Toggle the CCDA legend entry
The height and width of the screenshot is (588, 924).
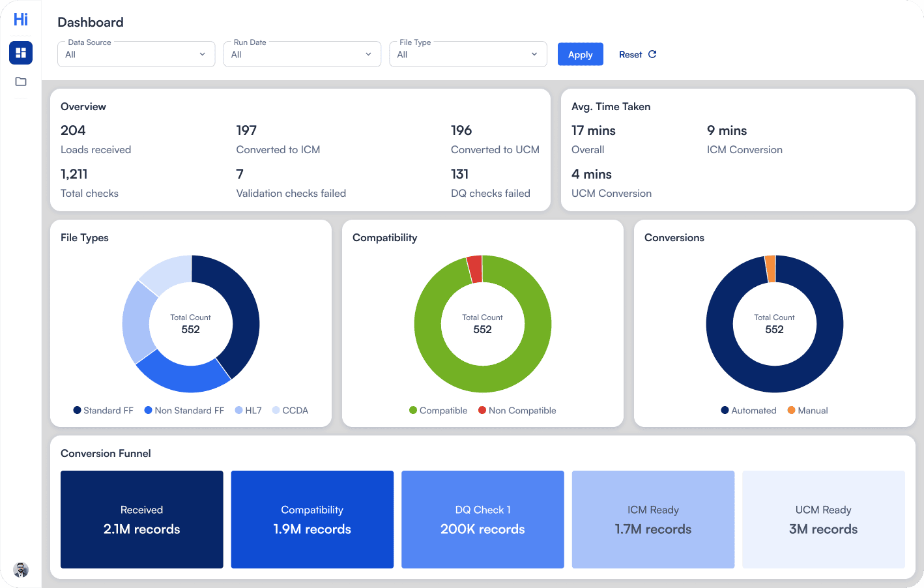(290, 411)
